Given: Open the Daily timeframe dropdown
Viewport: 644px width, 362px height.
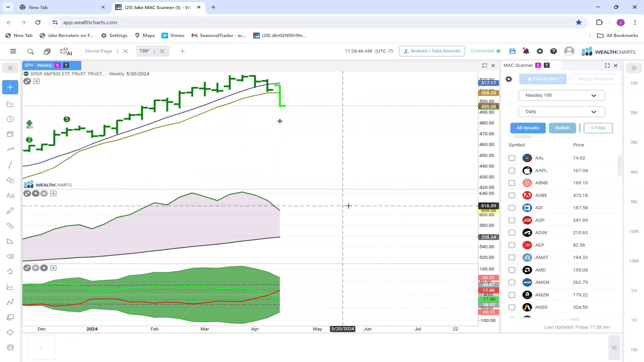Looking at the screenshot, I should pos(561,112).
